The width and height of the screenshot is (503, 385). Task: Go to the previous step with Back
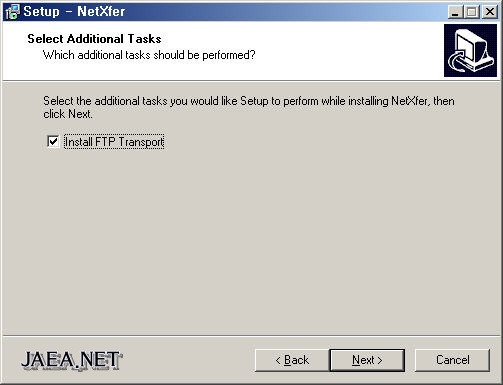[x=292, y=360]
